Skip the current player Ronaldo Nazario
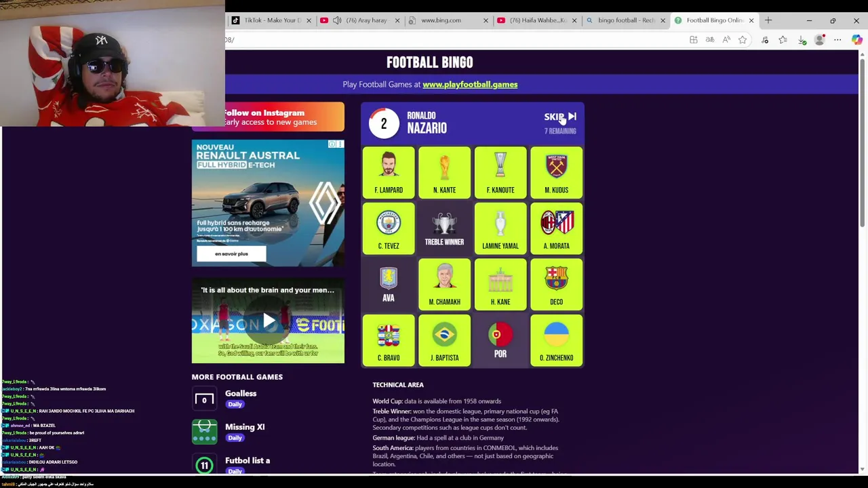The width and height of the screenshot is (868, 488). click(559, 117)
